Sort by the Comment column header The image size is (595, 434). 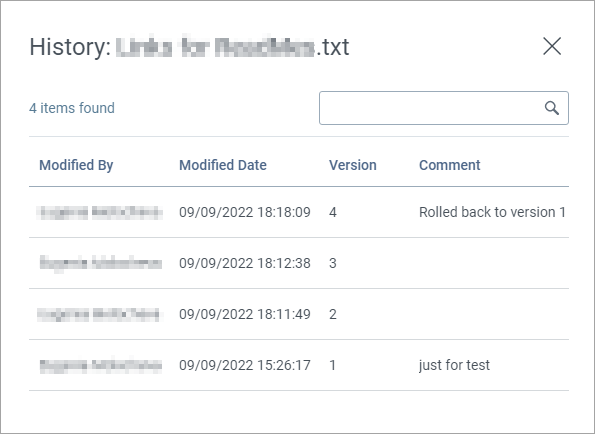450,165
